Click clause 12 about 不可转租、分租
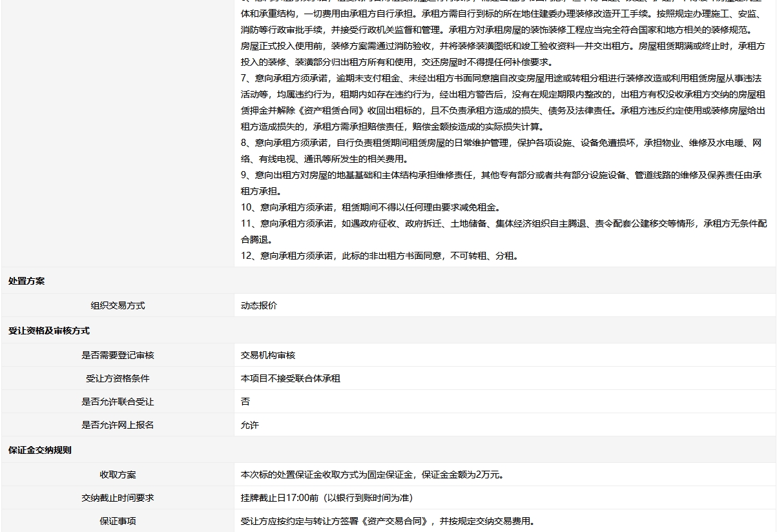777x532 pixels. 379,256
